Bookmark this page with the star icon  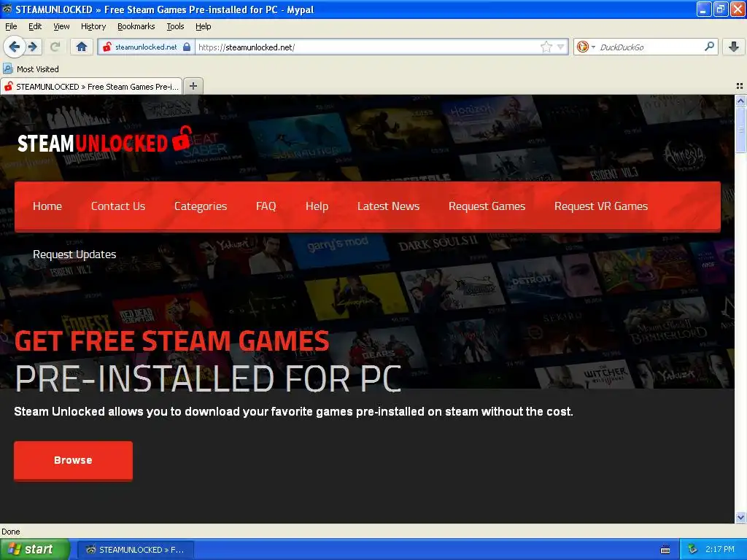click(546, 47)
